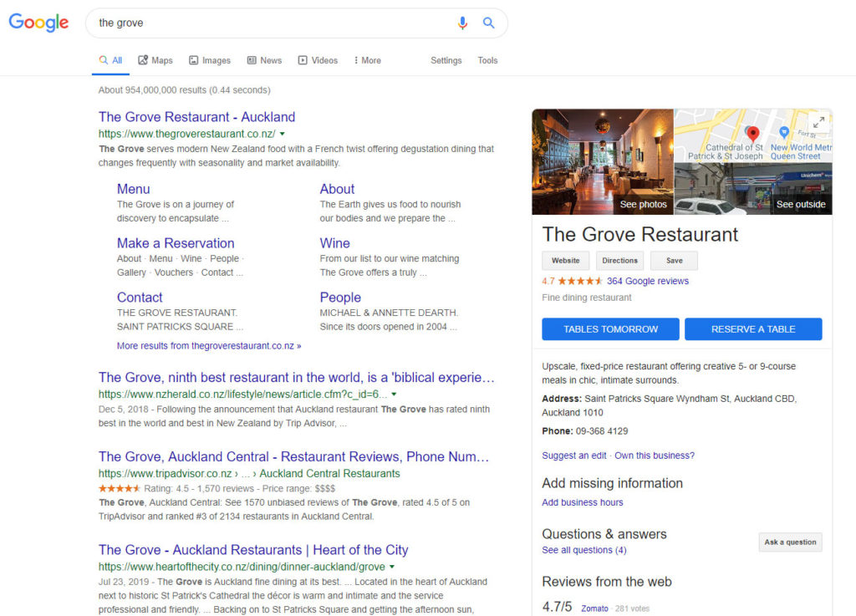
Task: Open the More menu
Action: click(368, 60)
